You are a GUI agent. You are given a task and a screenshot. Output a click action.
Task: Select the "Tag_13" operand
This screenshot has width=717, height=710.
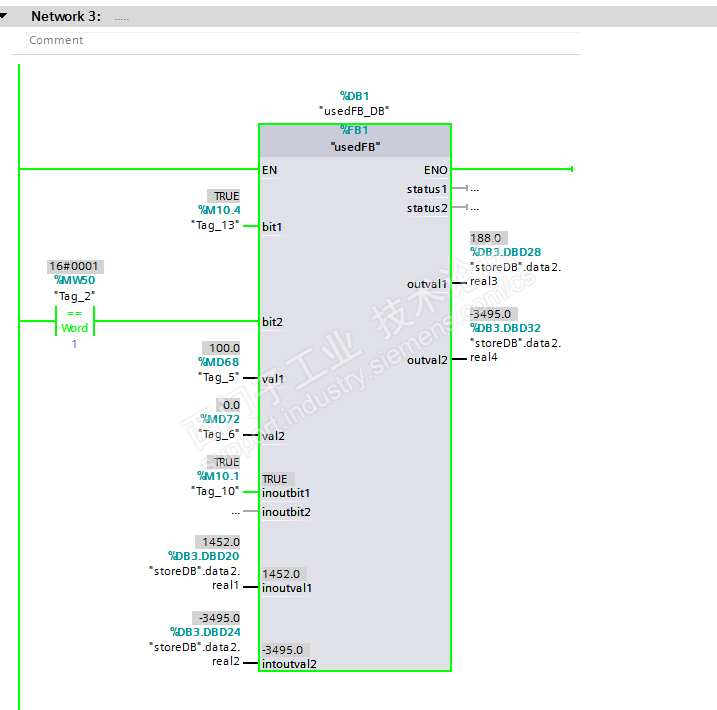coord(215,225)
